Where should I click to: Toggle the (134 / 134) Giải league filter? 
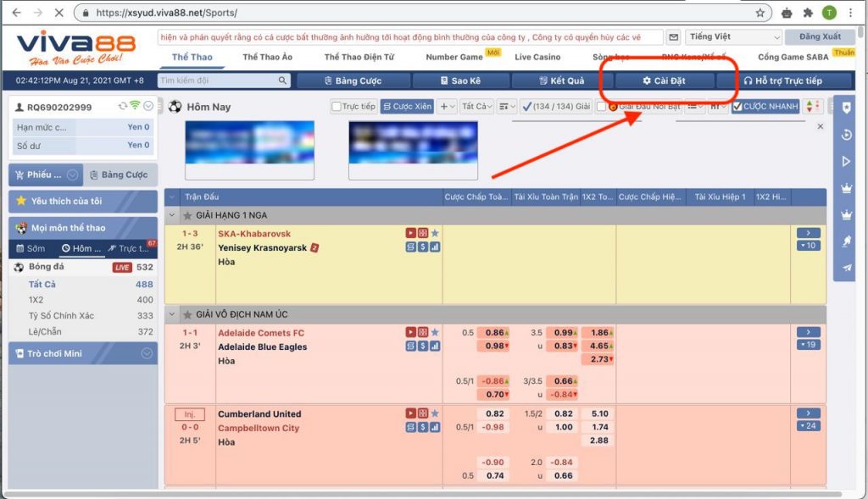tap(556, 106)
